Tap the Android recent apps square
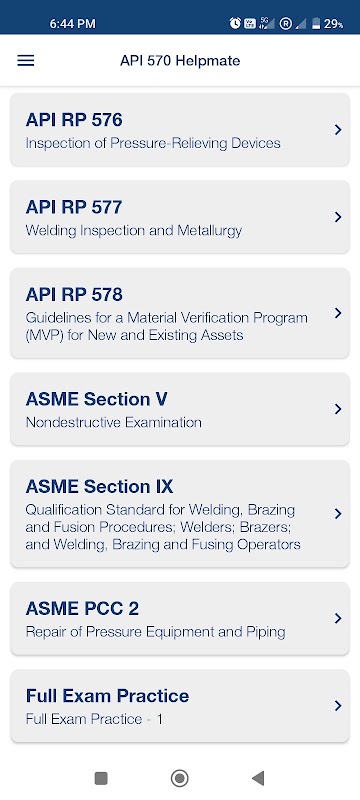Screen dimensions: 360x800 [101, 778]
